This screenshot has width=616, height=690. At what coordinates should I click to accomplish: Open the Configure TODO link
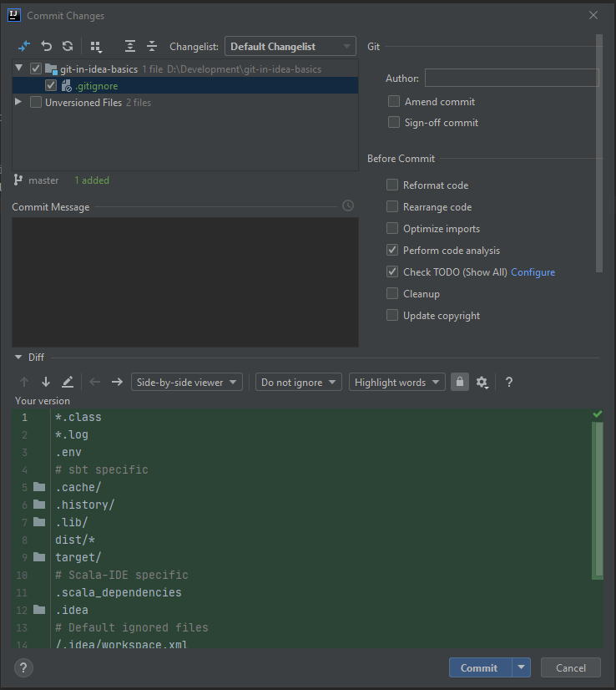pos(533,272)
